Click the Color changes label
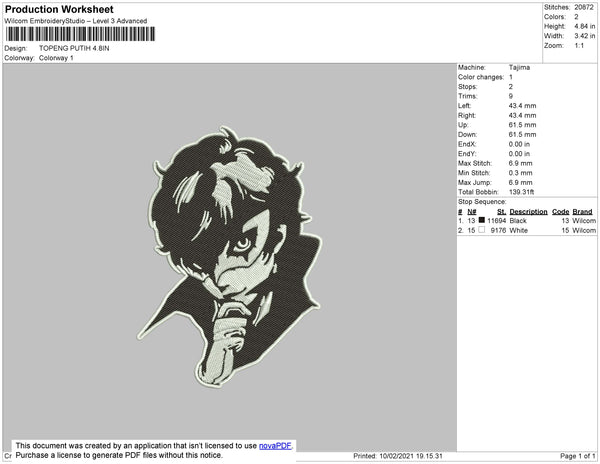 pos(481,77)
